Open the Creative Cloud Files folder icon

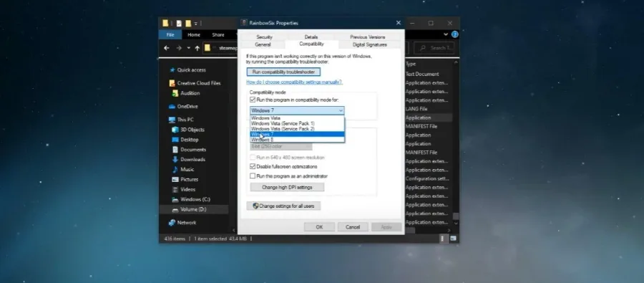[172, 83]
